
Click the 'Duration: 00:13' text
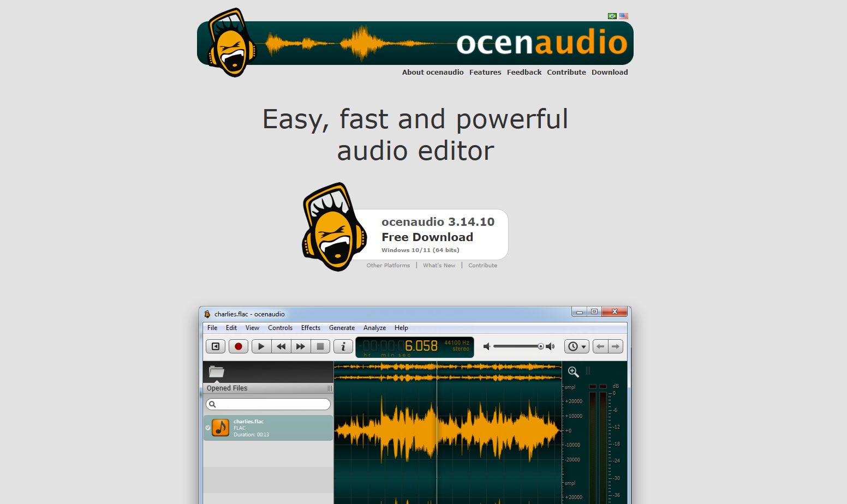pyautogui.click(x=251, y=435)
